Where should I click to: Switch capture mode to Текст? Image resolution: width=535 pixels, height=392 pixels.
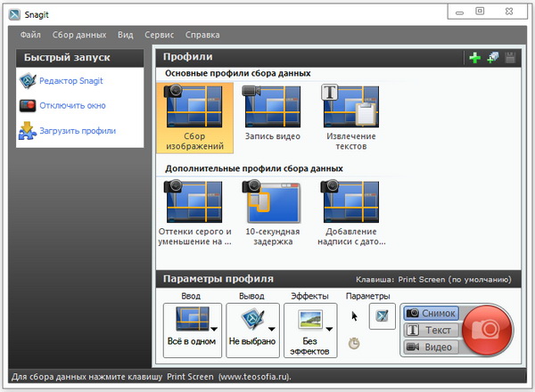pyautogui.click(x=431, y=331)
